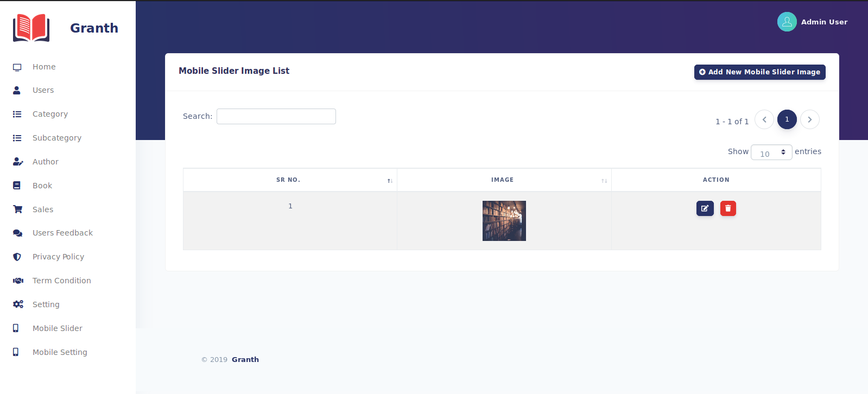Click the library slider image thumbnail

(504, 221)
